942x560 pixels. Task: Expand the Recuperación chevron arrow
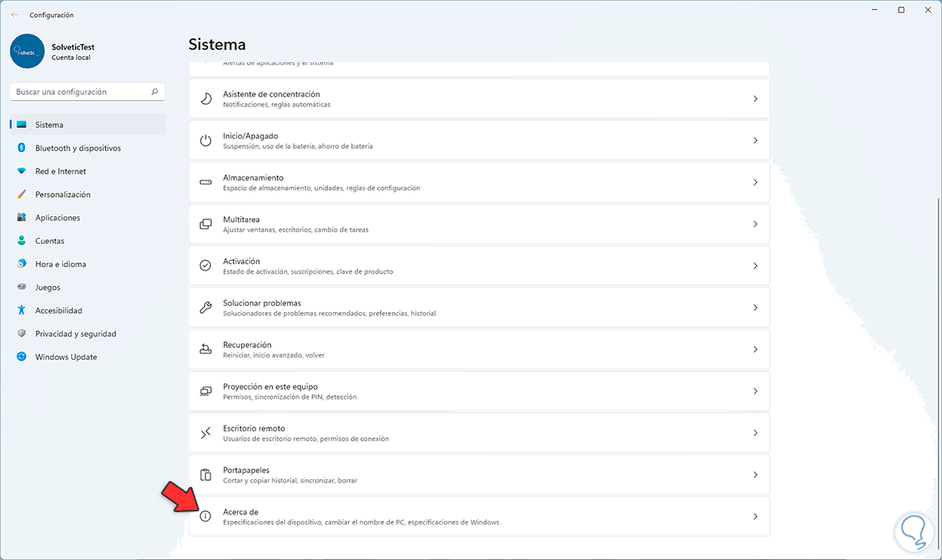coord(755,349)
